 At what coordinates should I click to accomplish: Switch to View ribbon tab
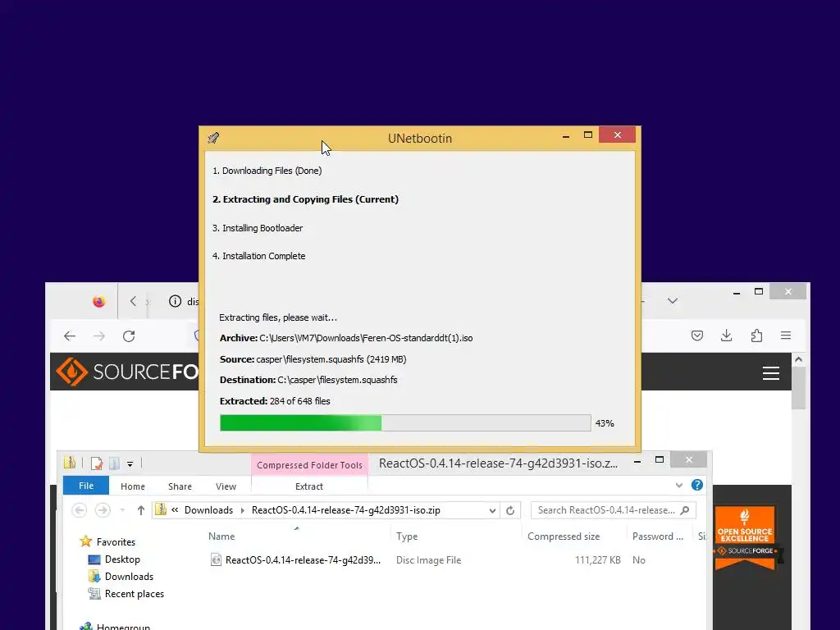(226, 486)
